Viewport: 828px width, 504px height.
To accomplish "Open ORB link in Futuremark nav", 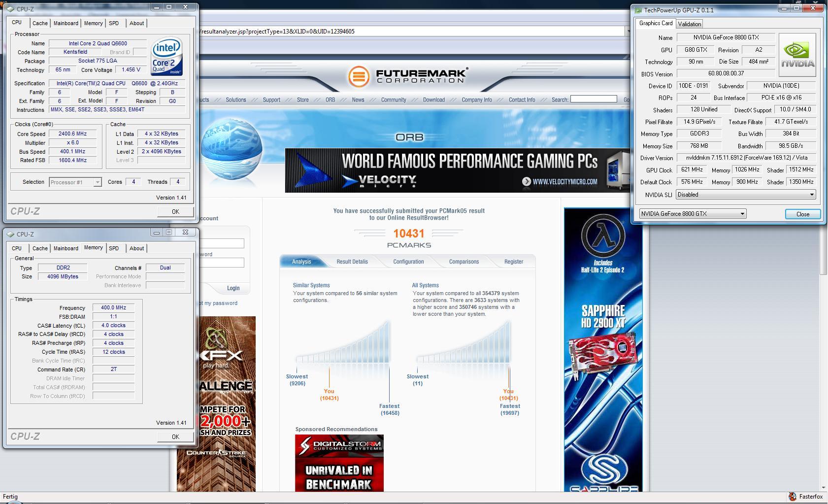I will pos(330,100).
